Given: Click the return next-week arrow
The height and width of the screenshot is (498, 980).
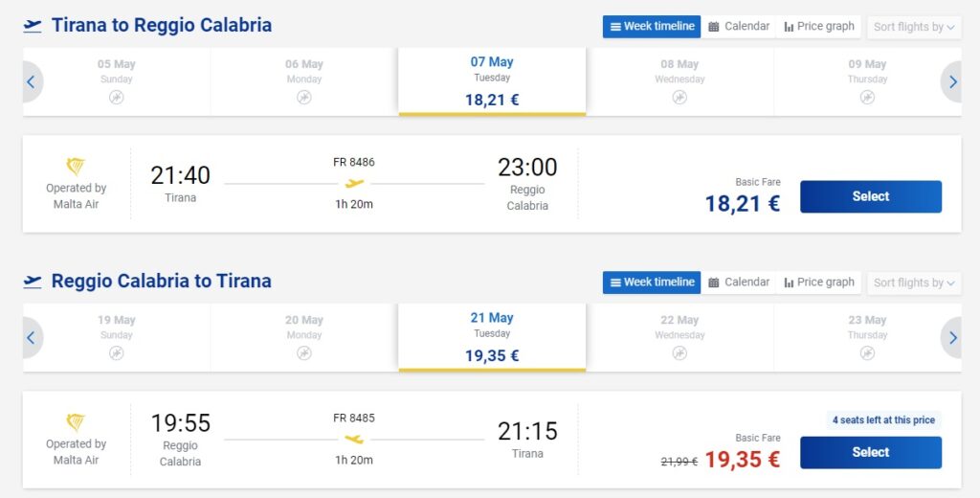Looking at the screenshot, I should pos(952,338).
